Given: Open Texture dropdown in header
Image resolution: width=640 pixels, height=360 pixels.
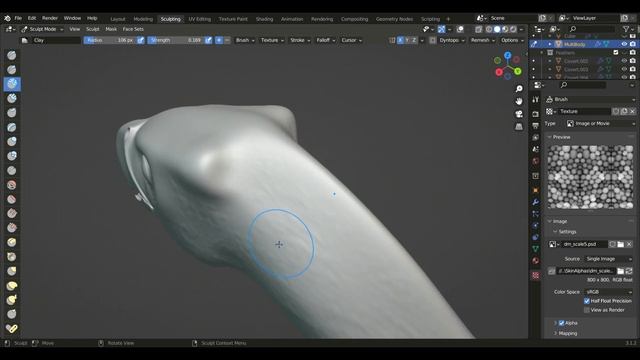Looking at the screenshot, I should (272, 40).
